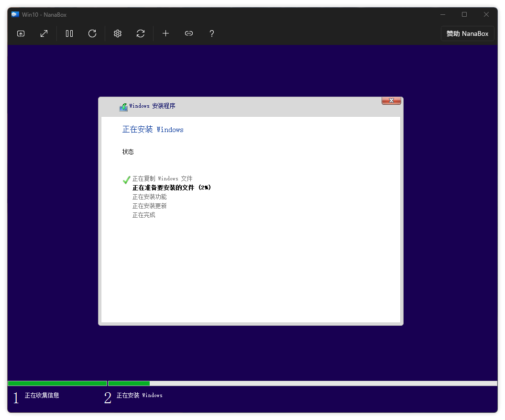Screen dimensions: 505x420
Task: Close the Windows 安装程序 dialog
Action: tap(391, 100)
